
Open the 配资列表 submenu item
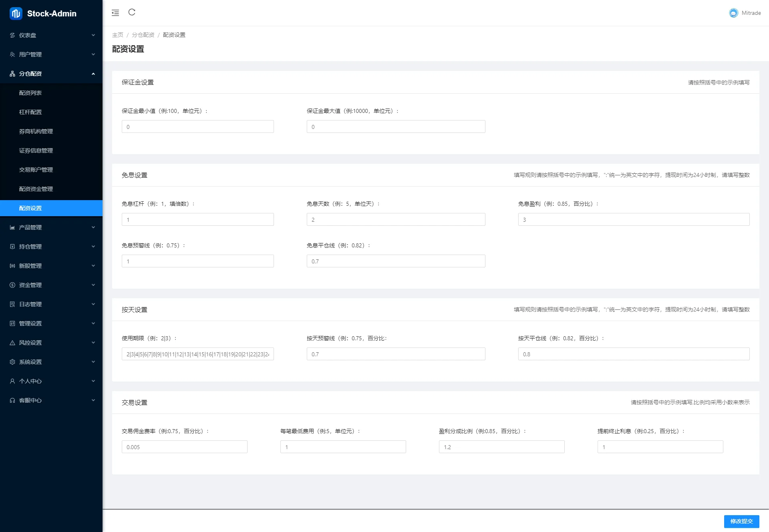tap(30, 93)
